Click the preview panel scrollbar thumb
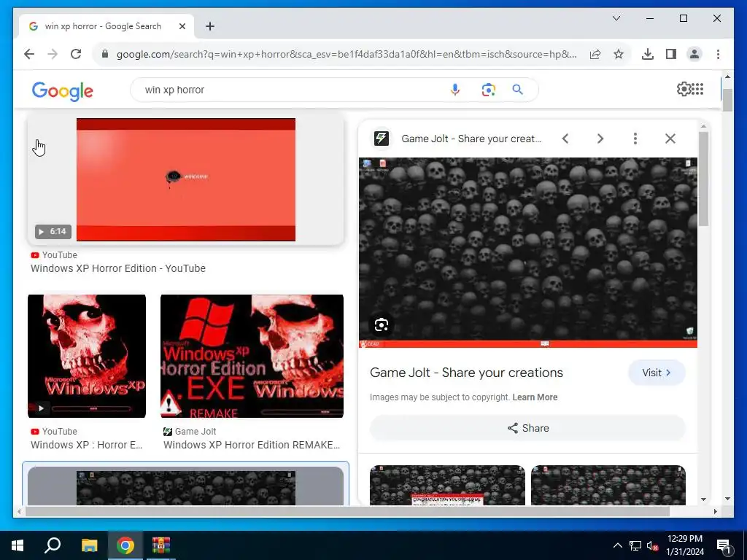This screenshot has width=747, height=560. tap(703, 179)
